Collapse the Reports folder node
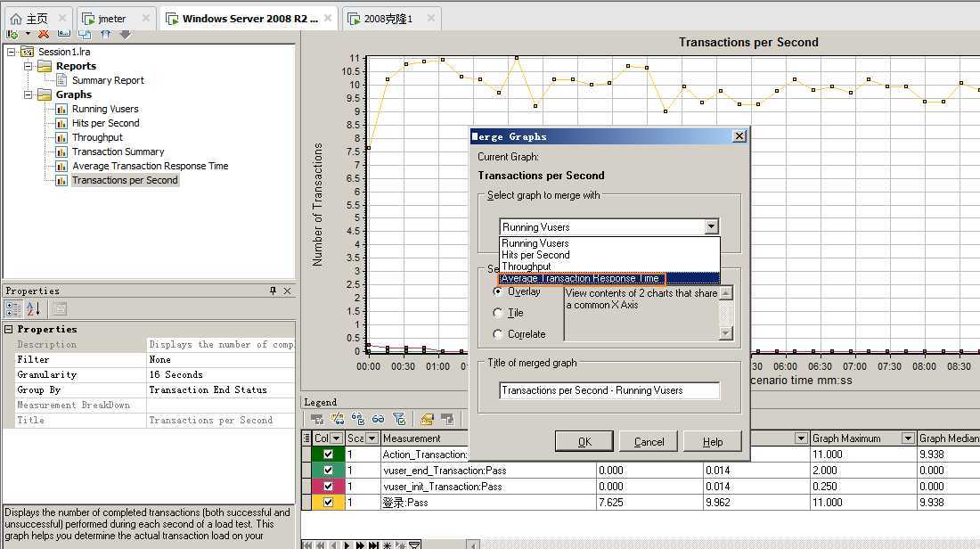 (29, 66)
